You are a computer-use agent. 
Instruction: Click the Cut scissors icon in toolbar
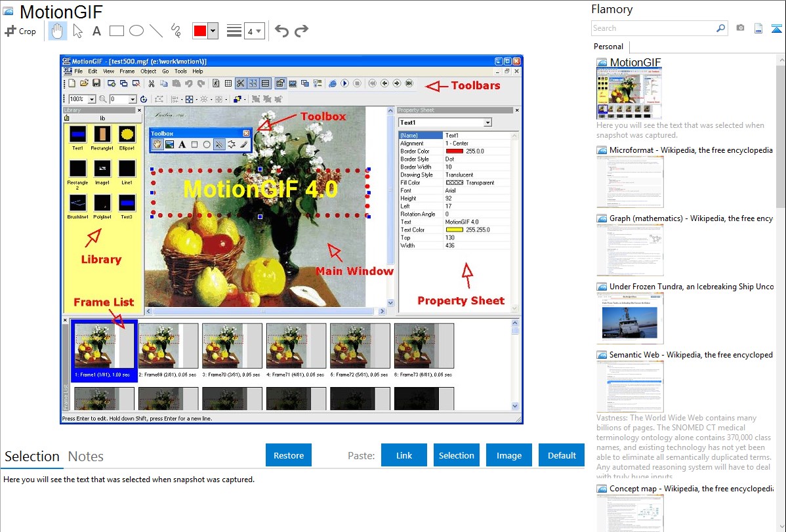(152, 83)
